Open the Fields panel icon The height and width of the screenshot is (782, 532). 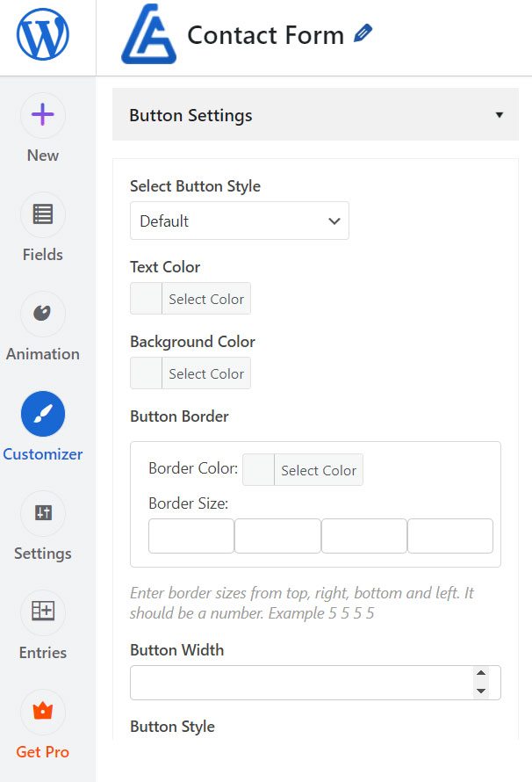click(x=42, y=214)
